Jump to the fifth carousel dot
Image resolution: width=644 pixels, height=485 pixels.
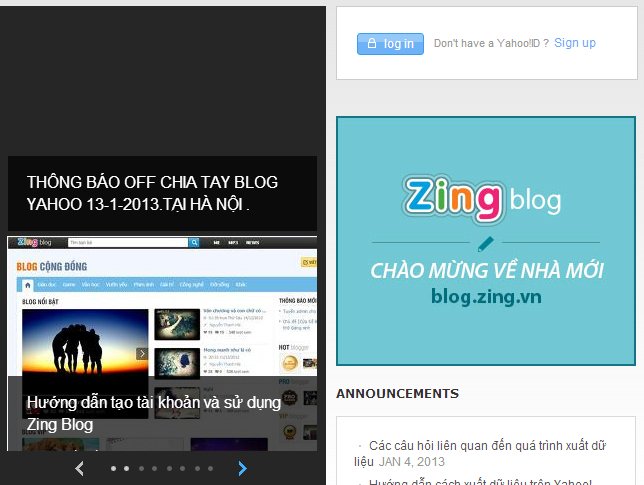[168, 468]
